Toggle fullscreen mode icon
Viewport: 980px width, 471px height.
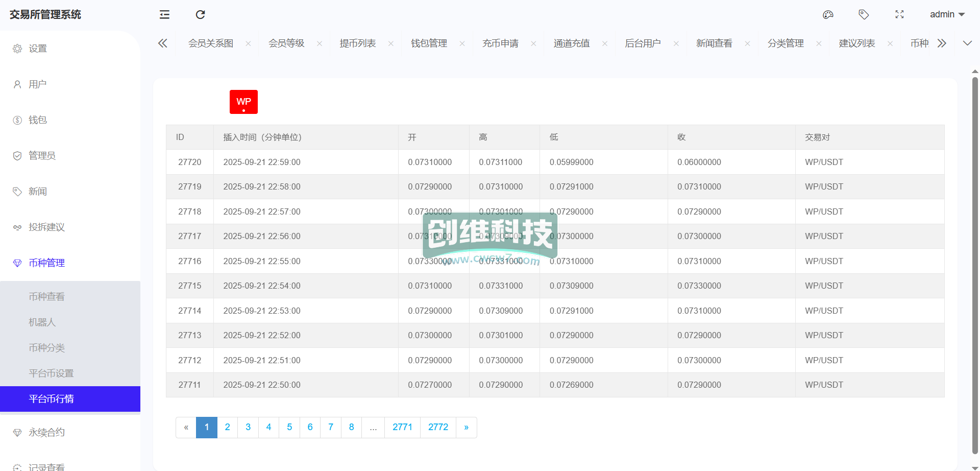[x=899, y=14]
